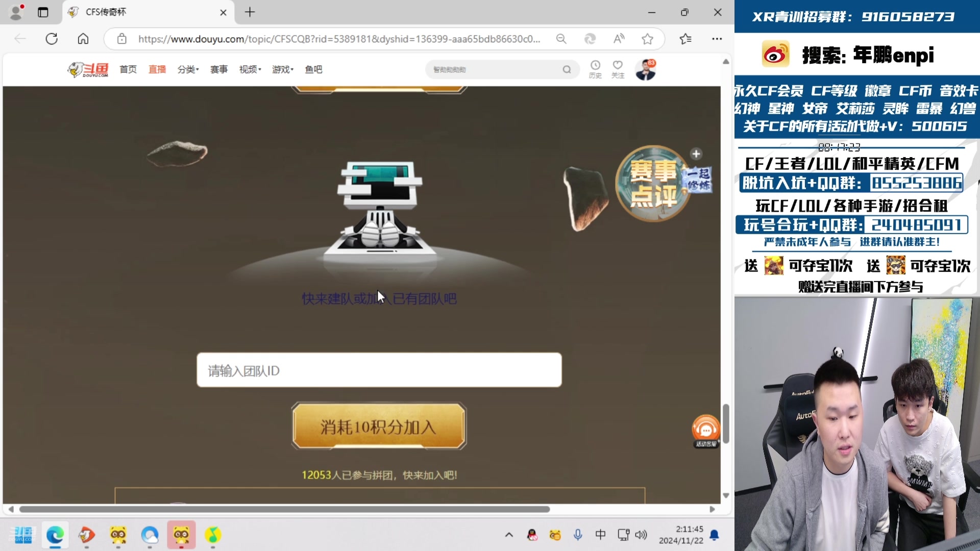
Task: Click the Douyu search magnifier icon
Action: [x=567, y=69]
